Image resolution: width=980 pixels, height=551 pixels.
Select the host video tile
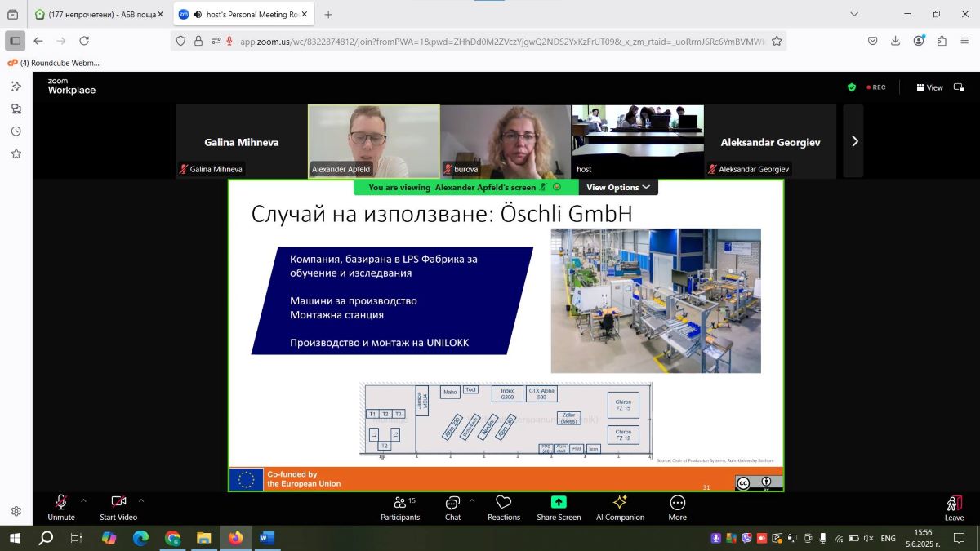pos(638,141)
